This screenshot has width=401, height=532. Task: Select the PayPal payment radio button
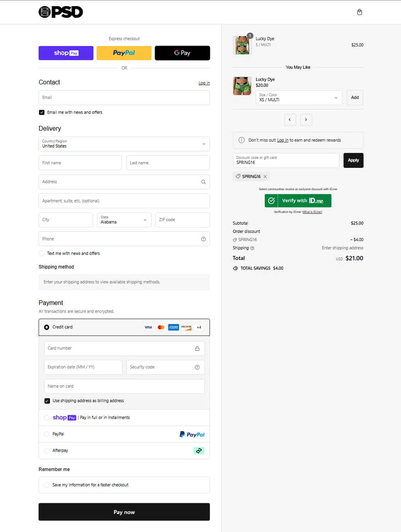coord(46,434)
